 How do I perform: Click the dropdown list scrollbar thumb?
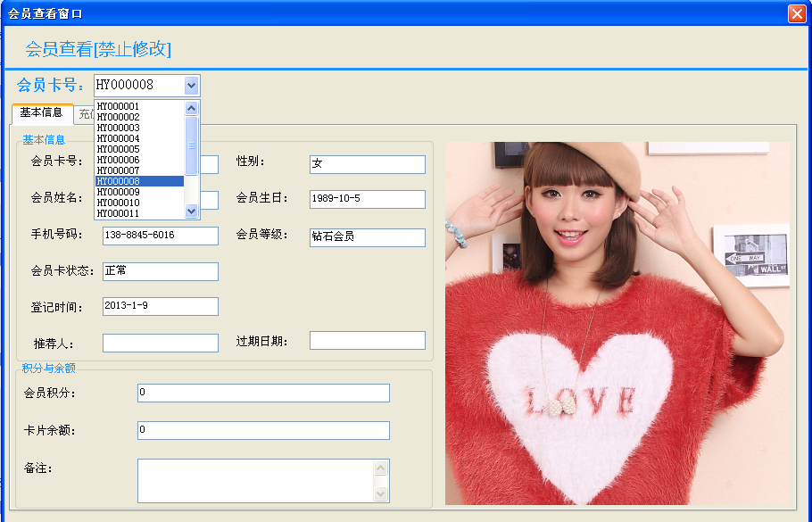pyautogui.click(x=191, y=145)
